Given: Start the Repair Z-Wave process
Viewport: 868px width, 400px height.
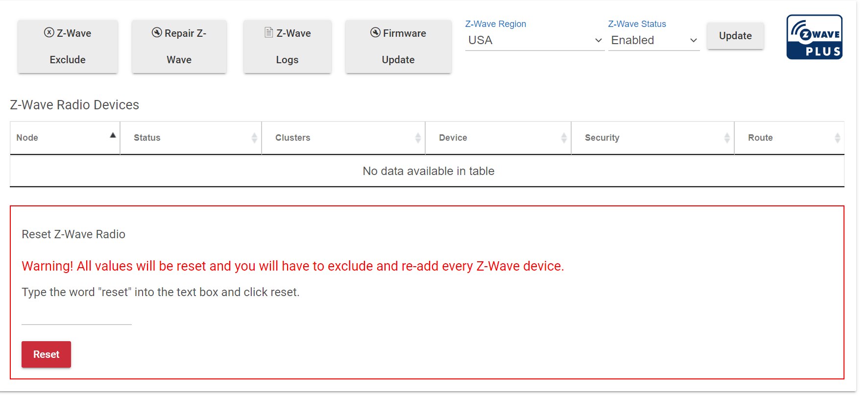Looking at the screenshot, I should pos(179,47).
